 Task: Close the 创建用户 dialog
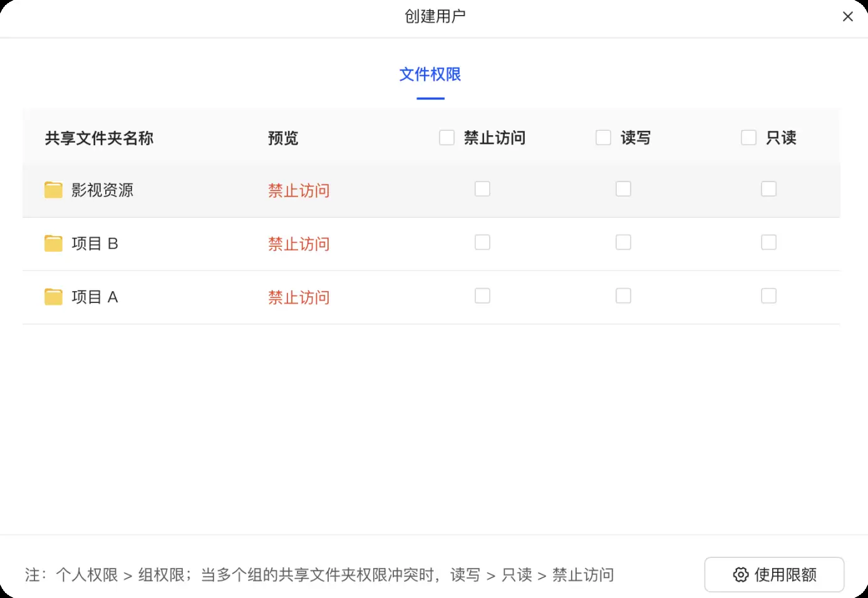point(848,16)
